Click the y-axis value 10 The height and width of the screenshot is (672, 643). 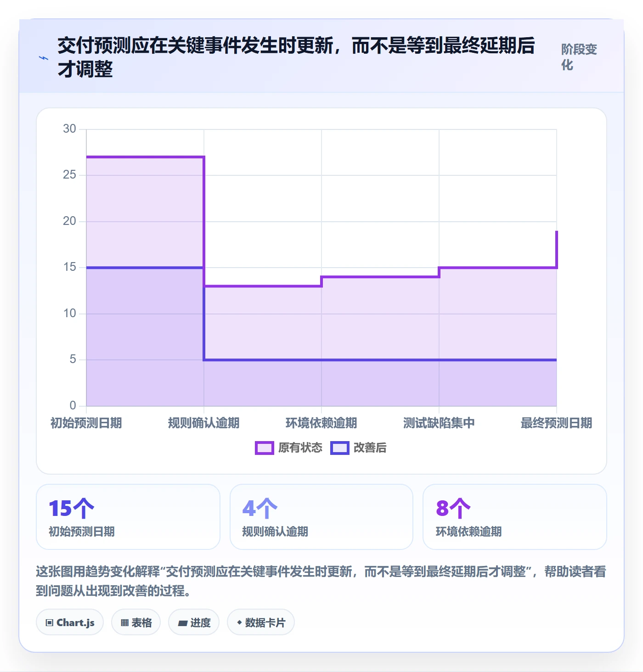[69, 314]
